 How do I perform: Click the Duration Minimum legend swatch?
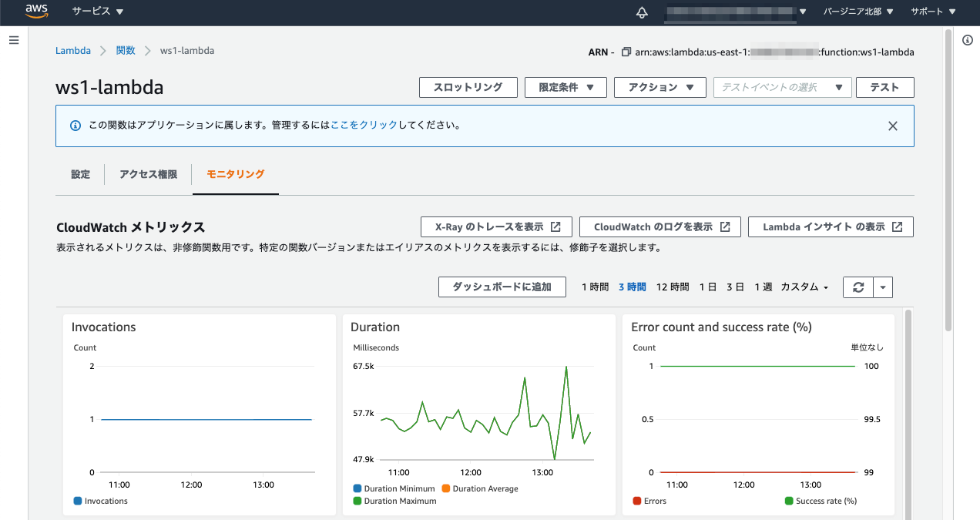(x=357, y=488)
